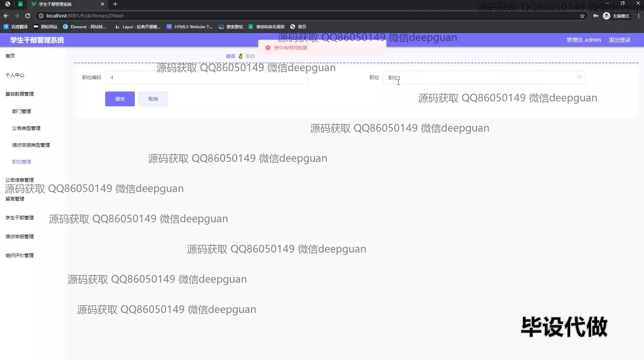
Task: Click the 提交 submit button
Action: coord(120,99)
